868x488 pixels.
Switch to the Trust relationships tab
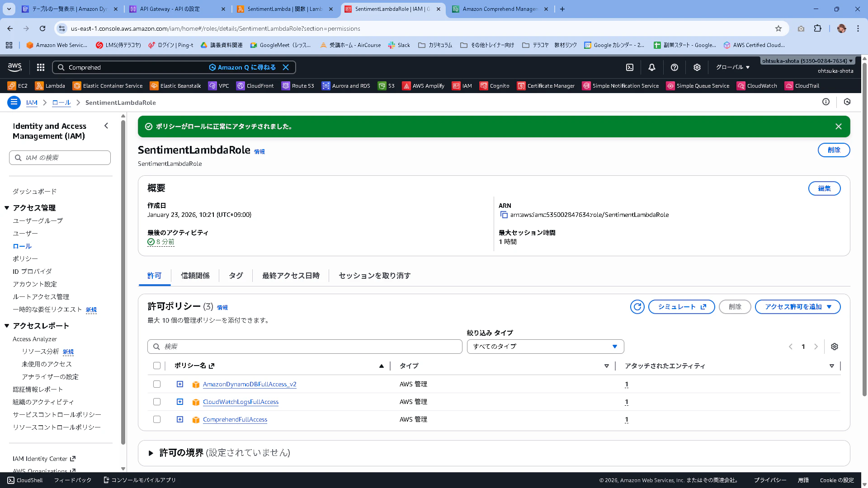pos(195,276)
